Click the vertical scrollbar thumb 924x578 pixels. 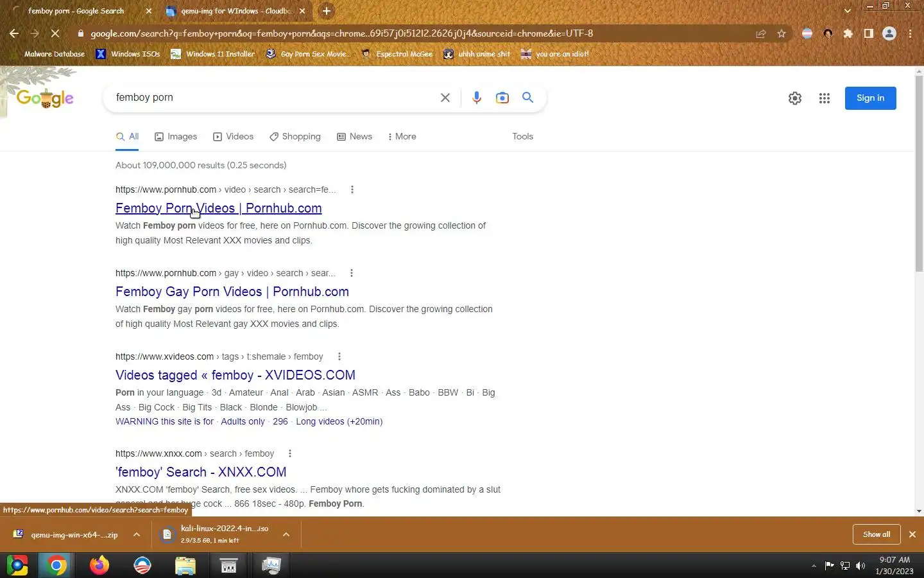pos(919,172)
